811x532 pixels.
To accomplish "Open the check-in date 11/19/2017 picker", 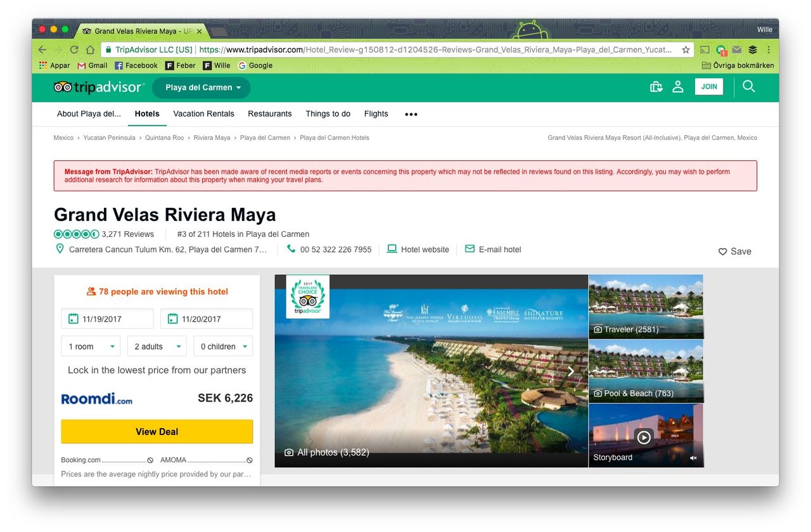I will (x=107, y=319).
